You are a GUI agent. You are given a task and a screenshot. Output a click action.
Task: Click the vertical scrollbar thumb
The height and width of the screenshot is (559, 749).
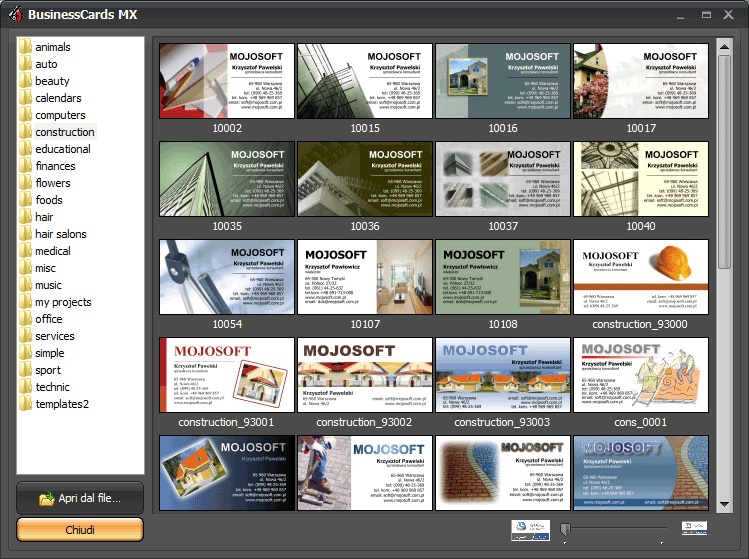[725, 162]
